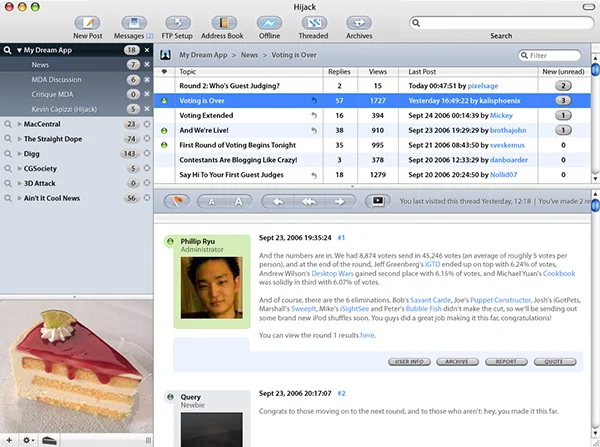Click the magnifier icon beside MacCentral
Viewport: 600px width, 447px height.
(8, 124)
